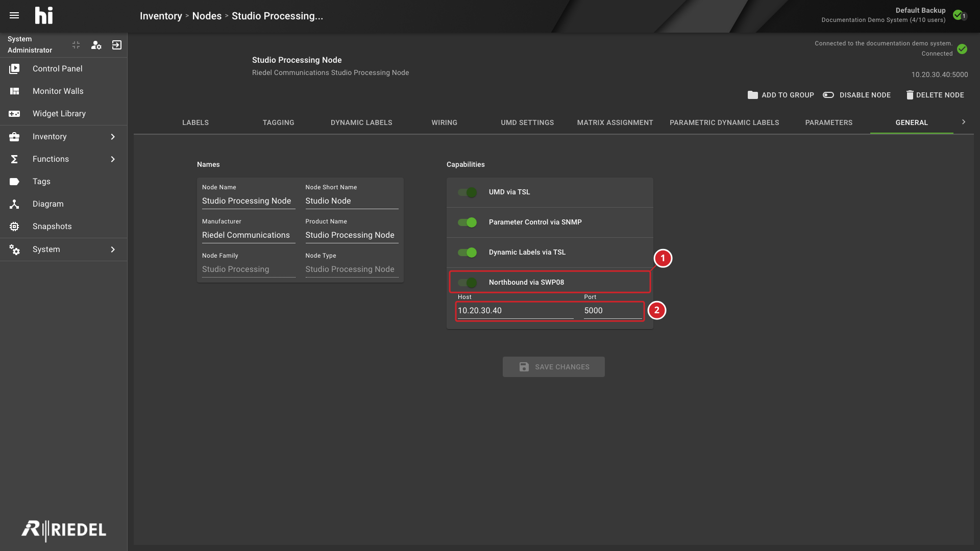This screenshot has width=980, height=551.
Task: Expand the Functions submenu chevron
Action: tap(113, 159)
